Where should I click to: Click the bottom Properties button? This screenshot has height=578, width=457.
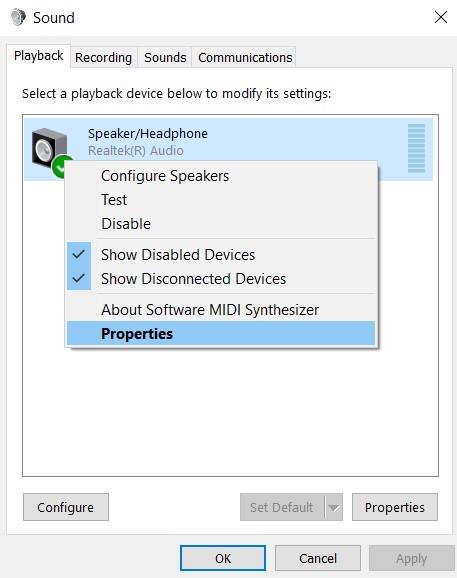point(395,507)
